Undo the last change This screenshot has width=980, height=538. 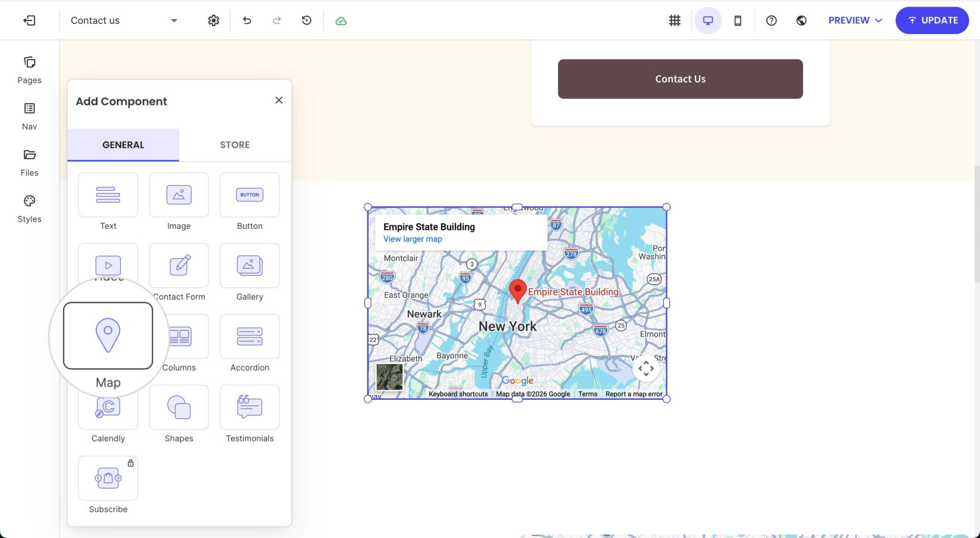pyautogui.click(x=247, y=20)
